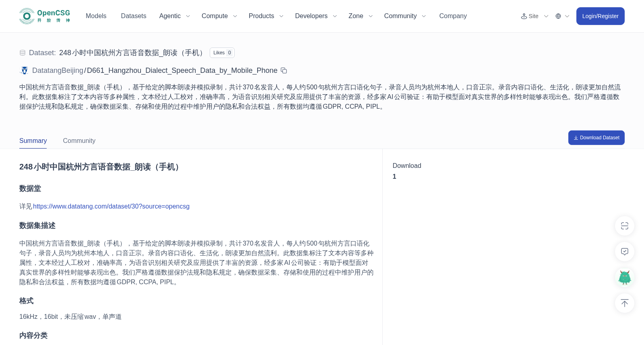The height and width of the screenshot is (345, 644).
Task: Expand the Compute menu
Action: pyautogui.click(x=219, y=16)
